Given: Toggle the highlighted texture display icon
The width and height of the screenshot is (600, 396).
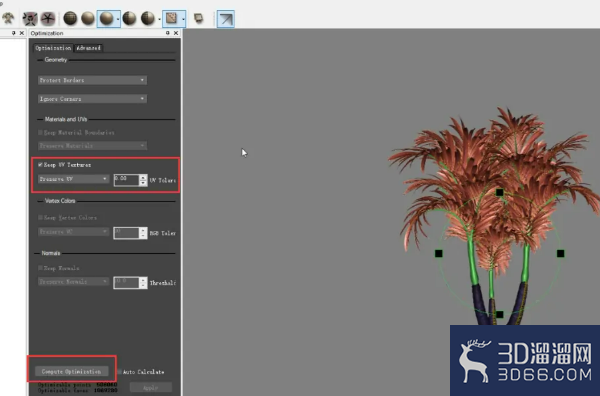Looking at the screenshot, I should pos(171,18).
